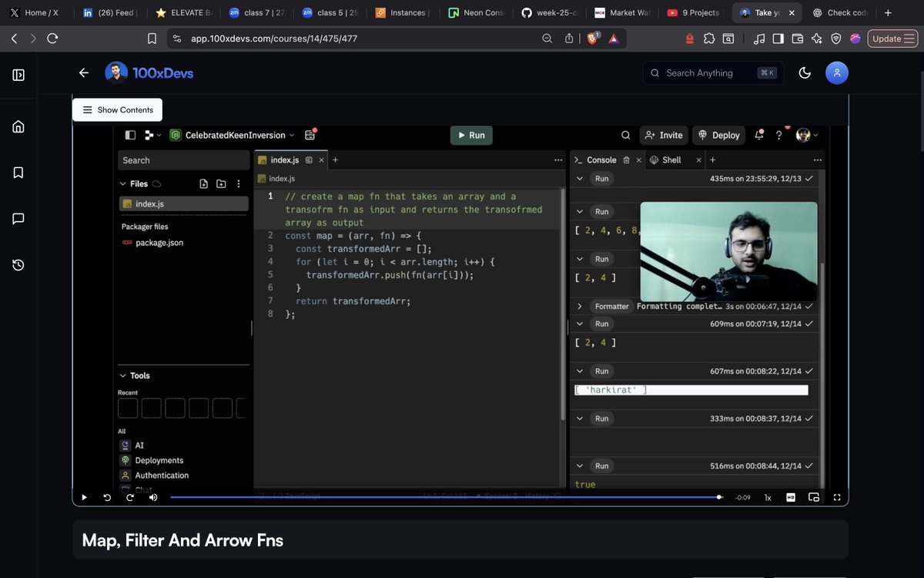Screen dimensions: 924x578
Task: Select the Shell tab in Replit
Action: pyautogui.click(x=666, y=160)
